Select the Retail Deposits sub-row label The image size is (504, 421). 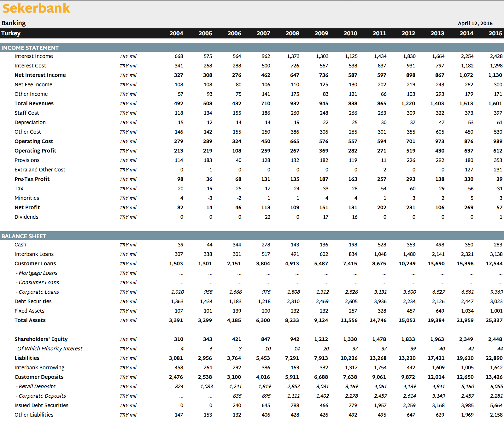click(36, 386)
